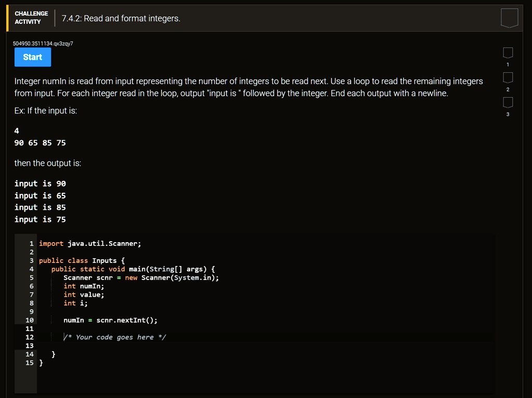
Task: Click the sample output 'input is 65'
Action: point(40,196)
